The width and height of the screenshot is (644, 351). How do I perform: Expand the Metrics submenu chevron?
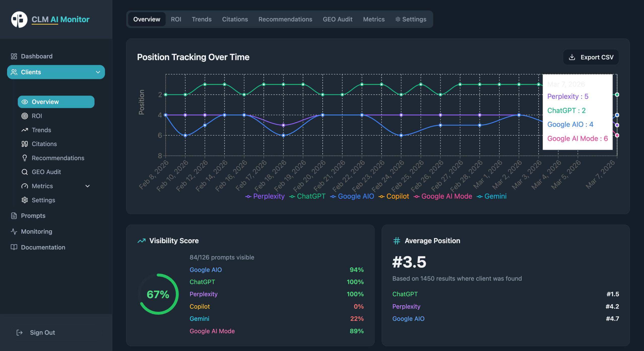point(87,186)
